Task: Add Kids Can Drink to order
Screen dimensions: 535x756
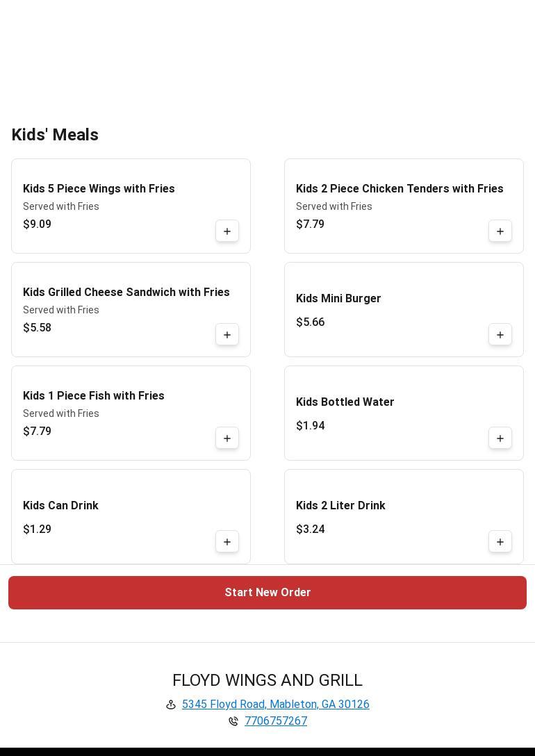Action: pyautogui.click(x=227, y=542)
